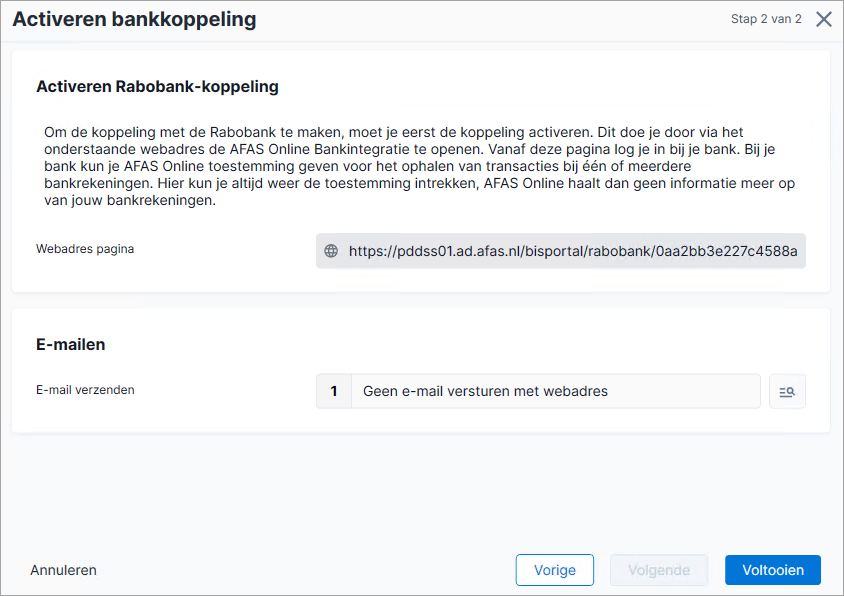Click the Rabobank activation explanation paragraph
844x596 pixels.
[x=420, y=166]
